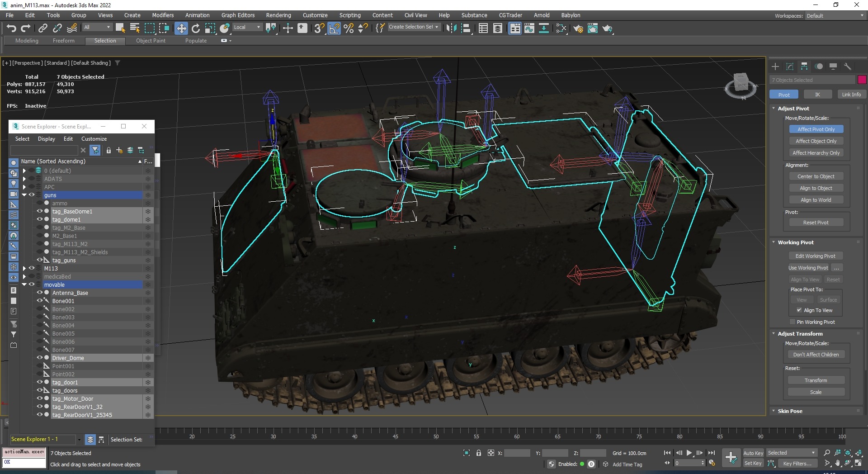Click the Reset Pivot button
Screen dimensions: 868x474
pos(816,223)
